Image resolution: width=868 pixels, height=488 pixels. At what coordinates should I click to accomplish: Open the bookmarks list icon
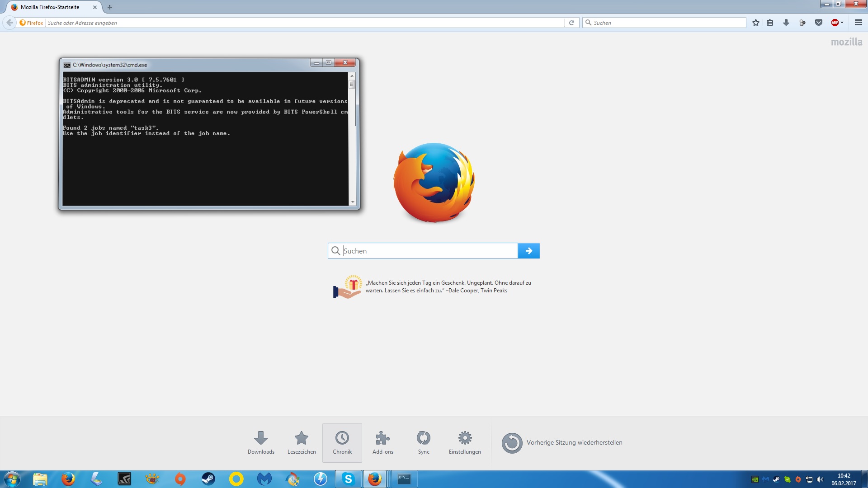[770, 23]
